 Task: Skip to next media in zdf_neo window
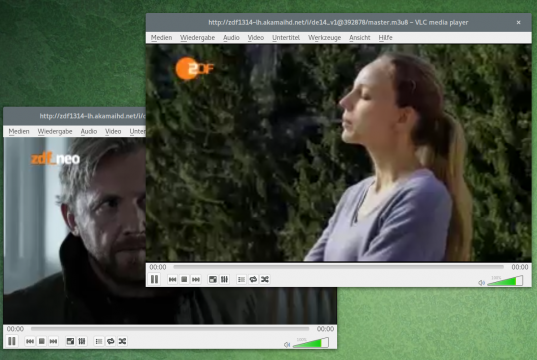tap(53, 341)
